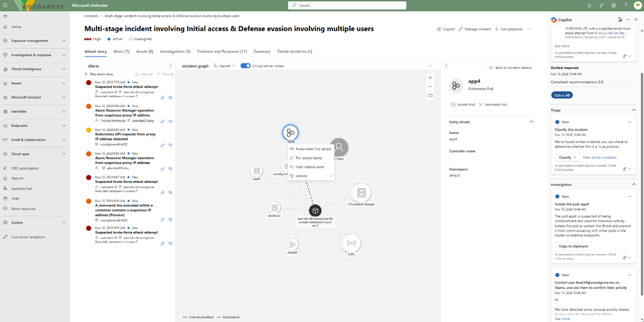Zoom in on the incident graph
The image size is (644, 322).
(430, 77)
